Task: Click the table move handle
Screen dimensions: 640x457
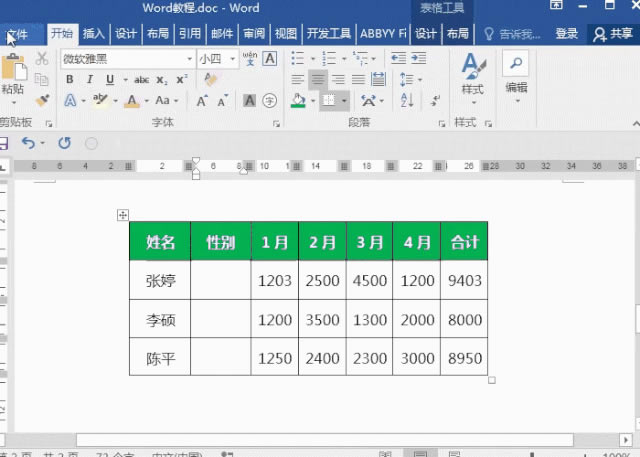Action: (x=123, y=215)
